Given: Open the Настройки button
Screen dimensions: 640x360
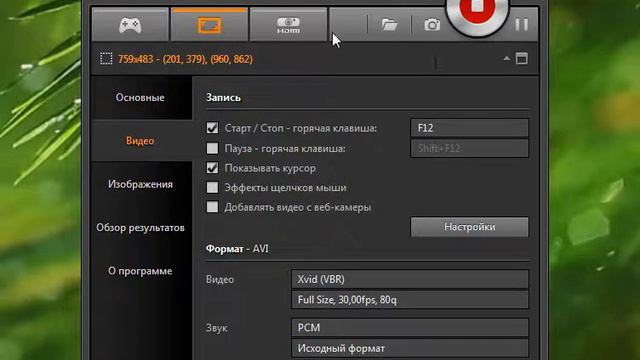Looking at the screenshot, I should click(x=469, y=227).
